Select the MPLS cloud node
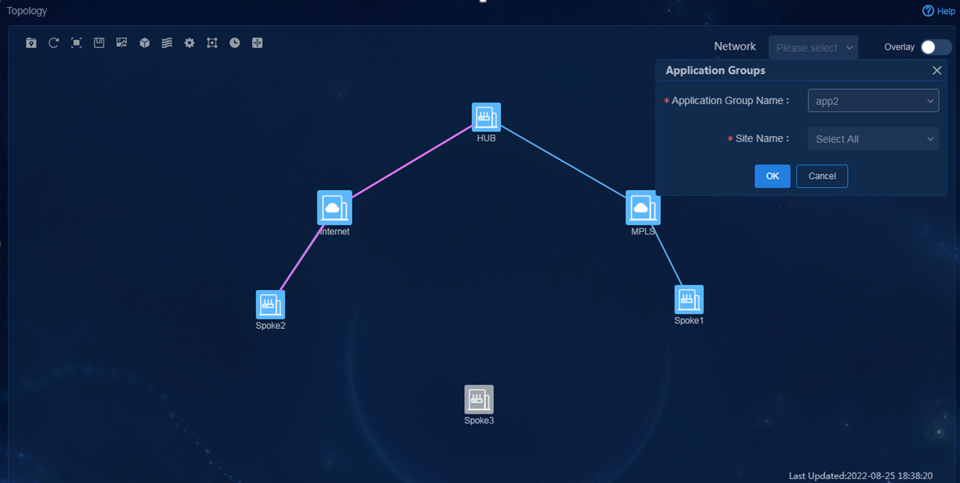Image resolution: width=960 pixels, height=483 pixels. coord(643,208)
